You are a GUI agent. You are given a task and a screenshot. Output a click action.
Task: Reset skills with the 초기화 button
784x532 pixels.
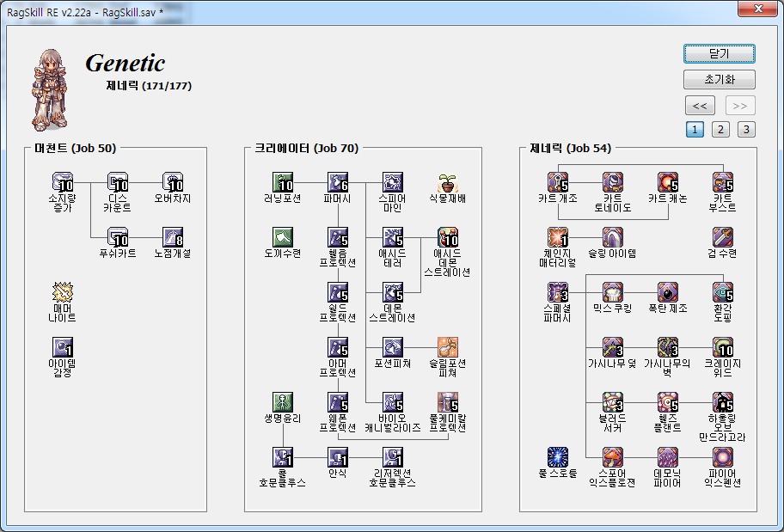pyautogui.click(x=720, y=80)
